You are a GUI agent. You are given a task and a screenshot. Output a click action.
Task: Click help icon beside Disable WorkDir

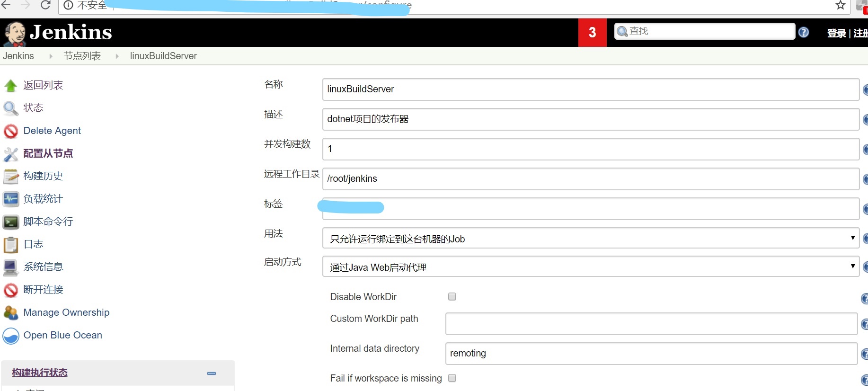pyautogui.click(x=864, y=298)
